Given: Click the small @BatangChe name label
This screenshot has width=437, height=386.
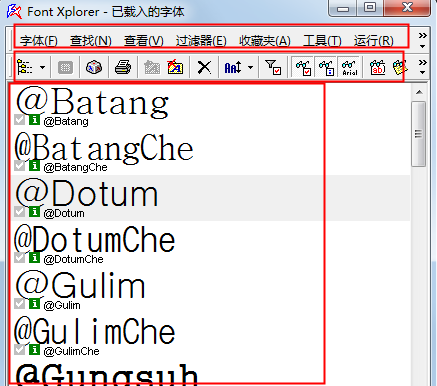Looking at the screenshot, I should 76,167.
